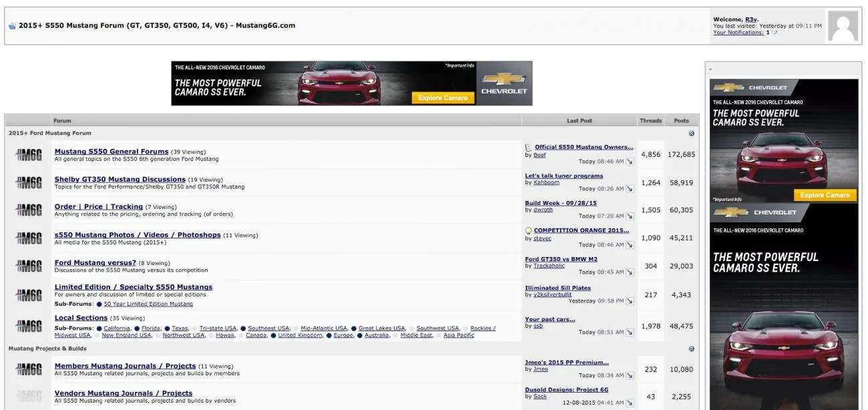Click the M6G icon for Order | Price | Tracking

(x=29, y=210)
